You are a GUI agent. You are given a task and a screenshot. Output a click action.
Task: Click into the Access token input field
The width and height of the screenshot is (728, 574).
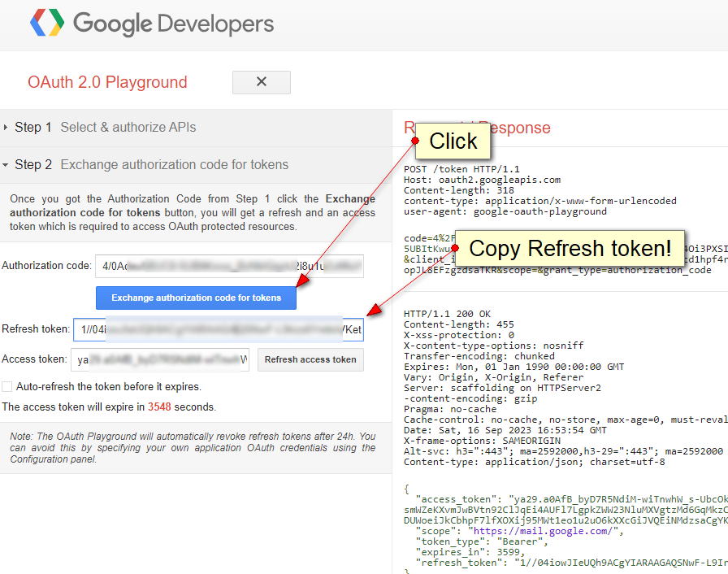coord(160,360)
